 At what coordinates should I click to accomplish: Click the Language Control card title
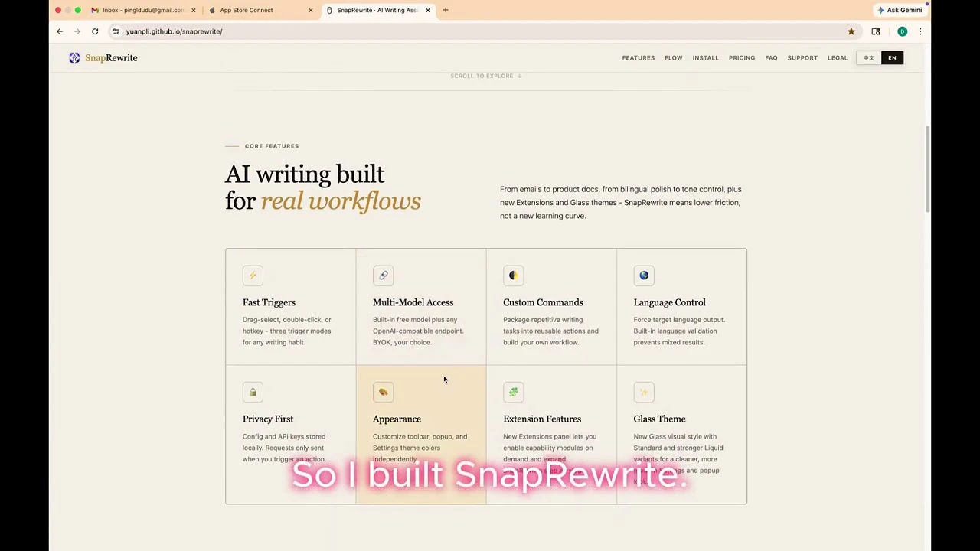tap(669, 302)
